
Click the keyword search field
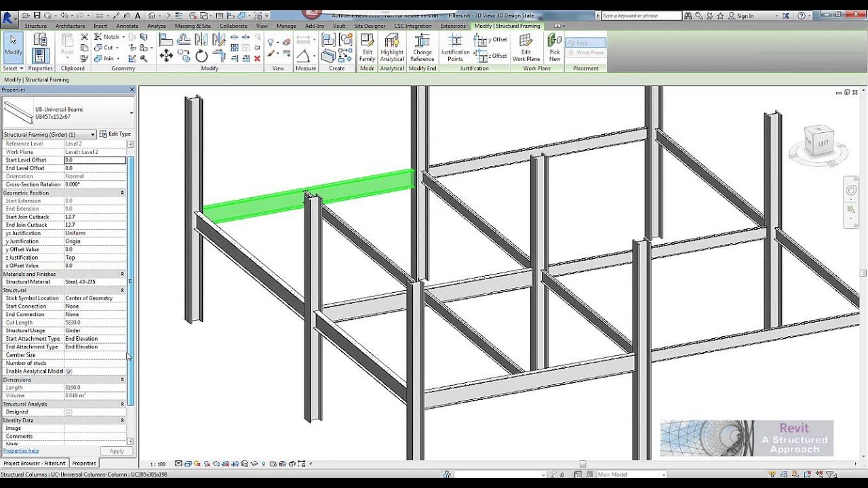tap(642, 15)
